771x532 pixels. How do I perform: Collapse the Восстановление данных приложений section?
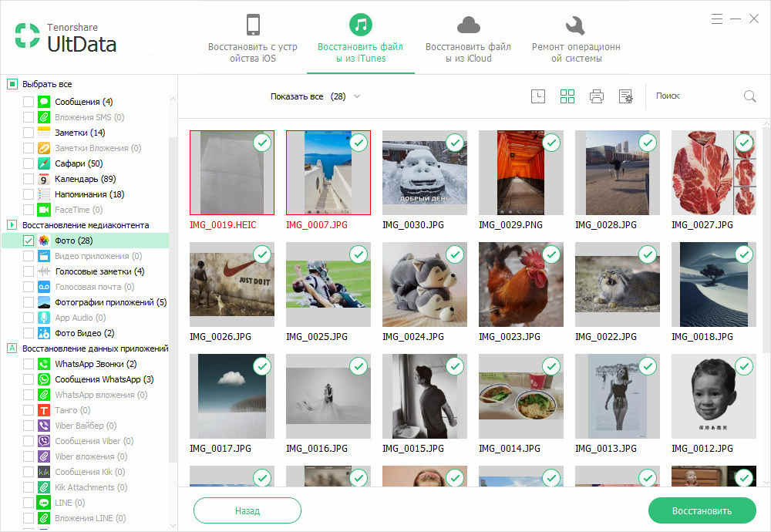coord(12,348)
